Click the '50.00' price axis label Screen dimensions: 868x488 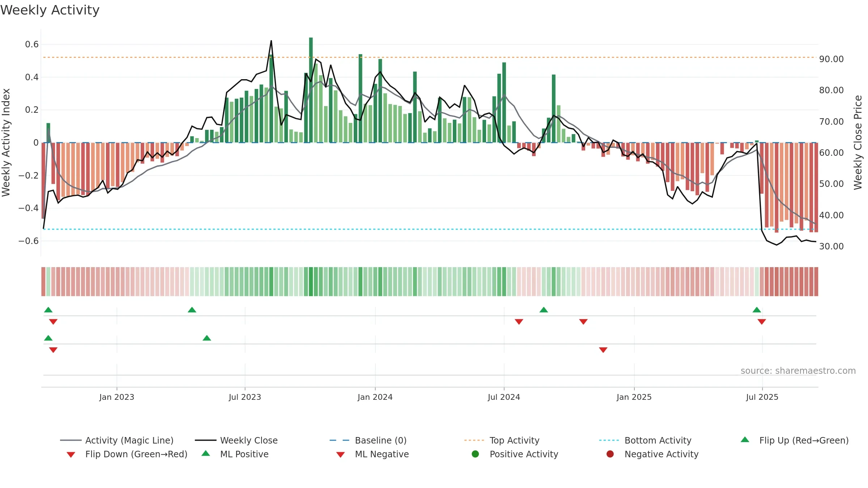(x=831, y=184)
